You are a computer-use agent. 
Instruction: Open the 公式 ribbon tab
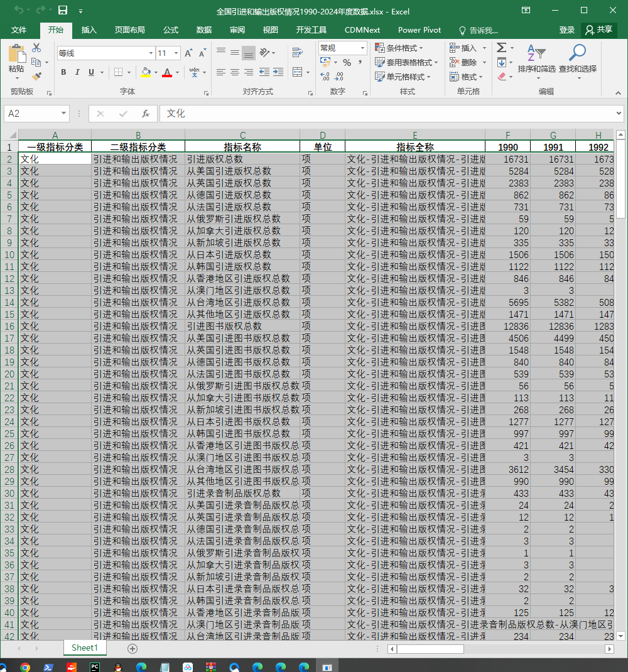171,30
